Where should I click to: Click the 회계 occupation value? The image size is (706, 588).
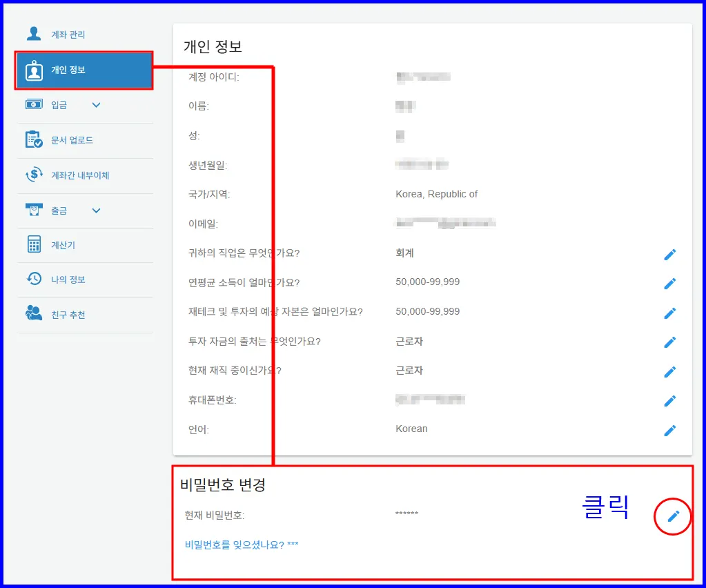[x=404, y=253]
